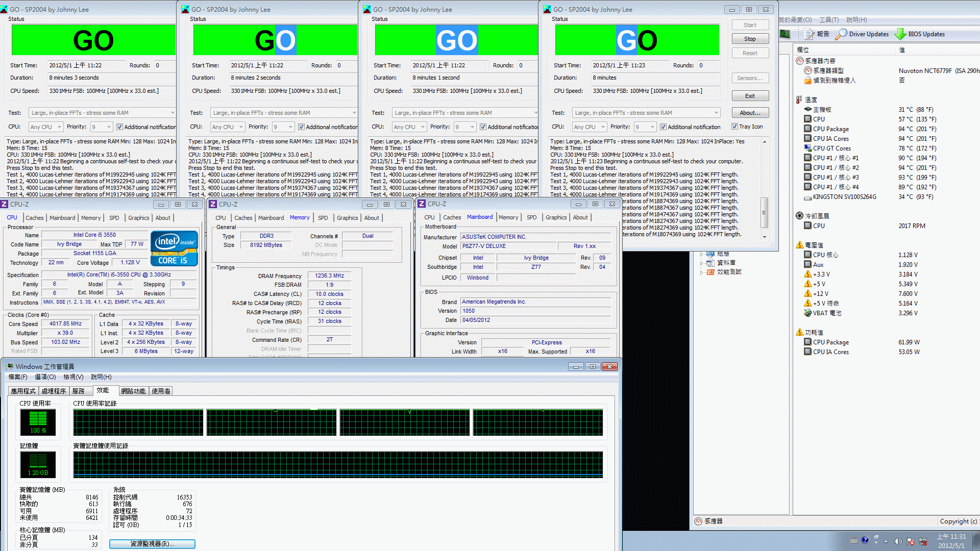Image resolution: width=980 pixels, height=551 pixels.
Task: Click the Driver Updates magnifier icon
Action: [x=841, y=34]
